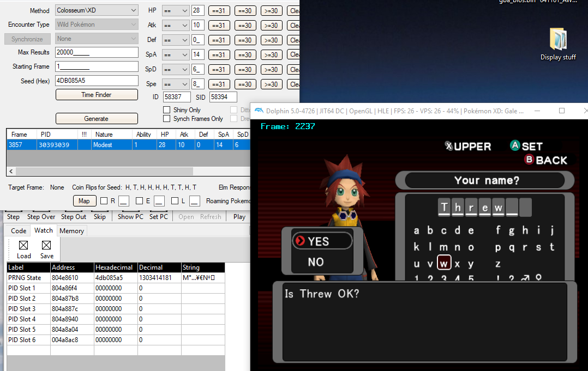Viewport: 588px width, 371px height.
Task: Switch to the Code tab
Action: point(19,230)
